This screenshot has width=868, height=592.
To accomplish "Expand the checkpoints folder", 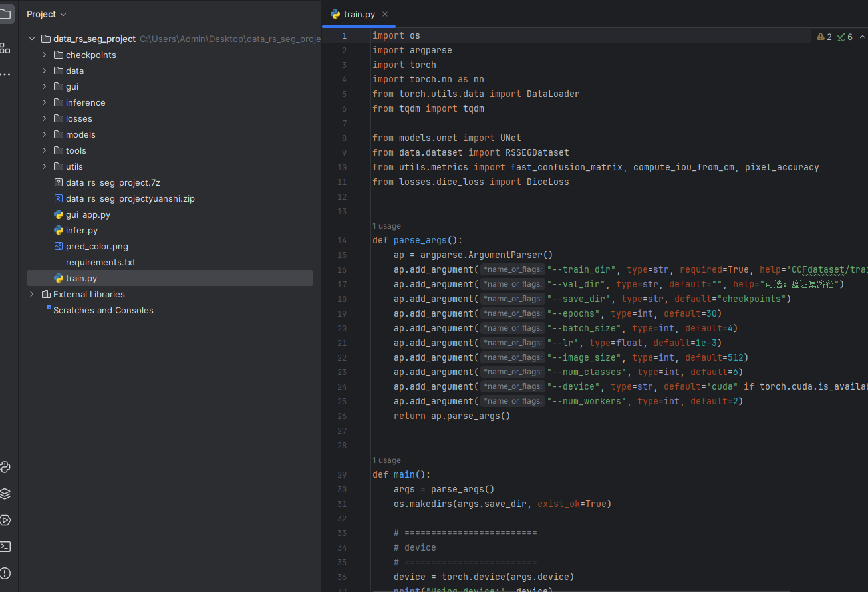I will [x=45, y=55].
